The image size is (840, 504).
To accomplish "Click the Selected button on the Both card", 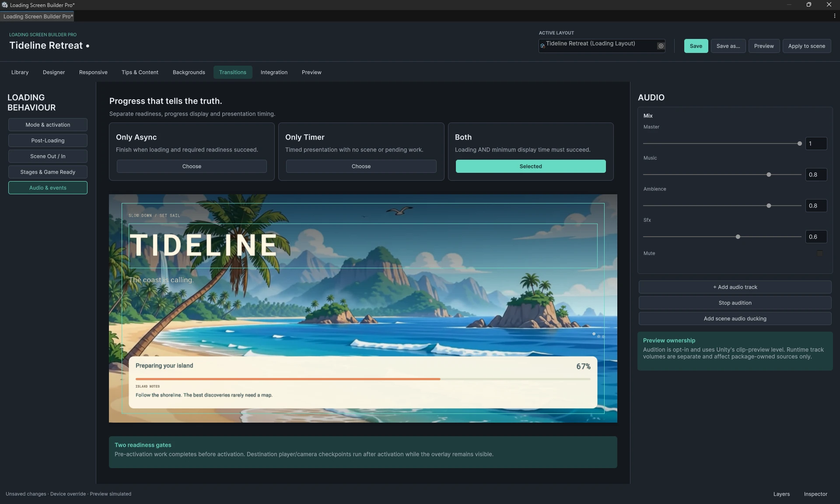I will point(531,166).
